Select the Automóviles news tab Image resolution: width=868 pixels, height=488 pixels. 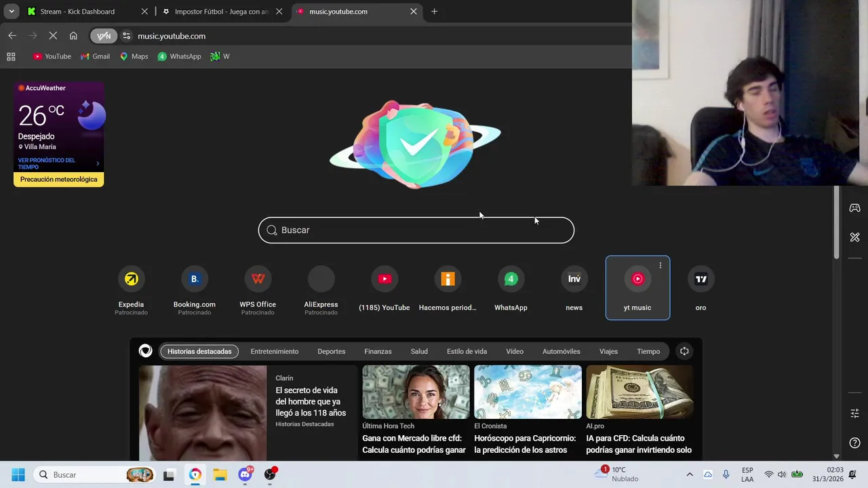[561, 351]
